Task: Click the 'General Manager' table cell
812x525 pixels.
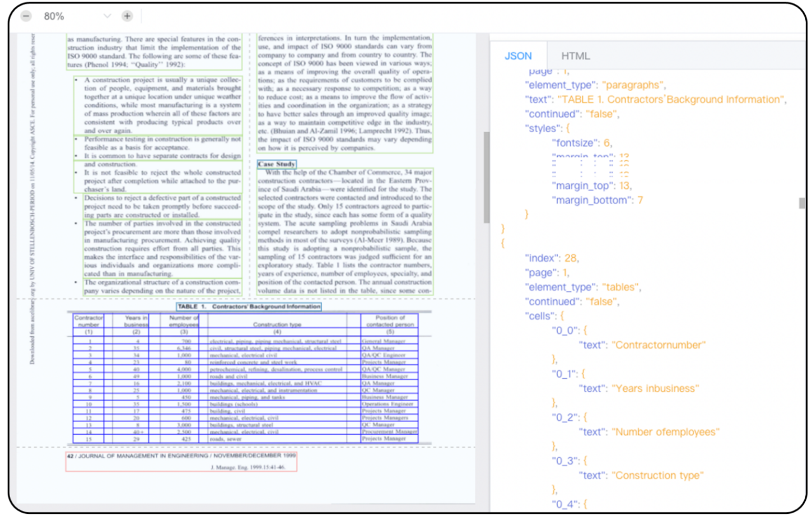Action: pos(389,341)
